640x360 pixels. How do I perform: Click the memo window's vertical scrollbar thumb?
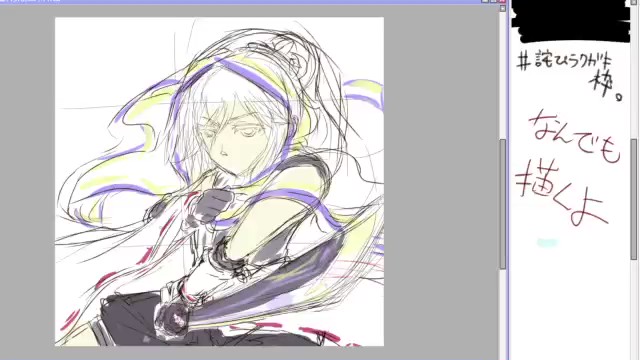click(633, 199)
